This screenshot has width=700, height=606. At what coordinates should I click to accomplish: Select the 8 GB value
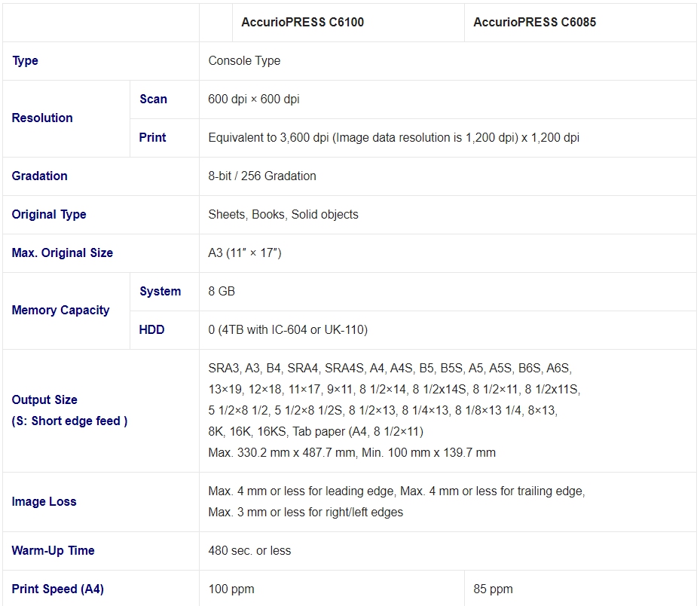pyautogui.click(x=222, y=292)
